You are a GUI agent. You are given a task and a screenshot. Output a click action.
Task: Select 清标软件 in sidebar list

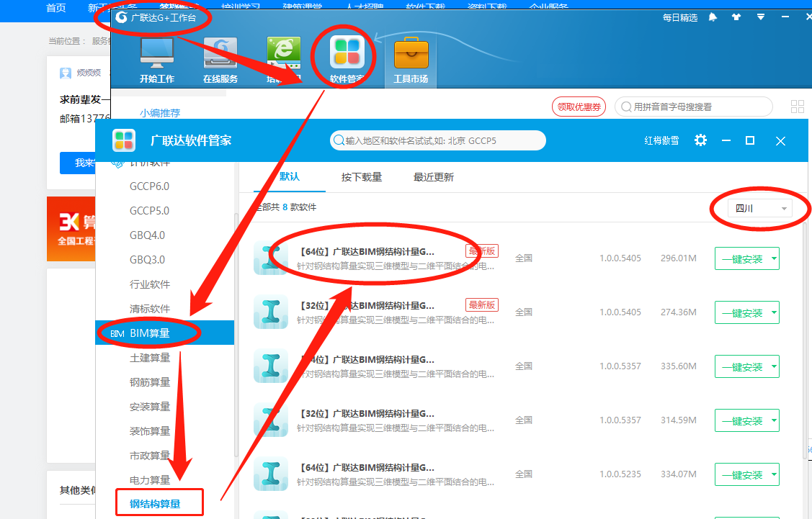tap(150, 308)
